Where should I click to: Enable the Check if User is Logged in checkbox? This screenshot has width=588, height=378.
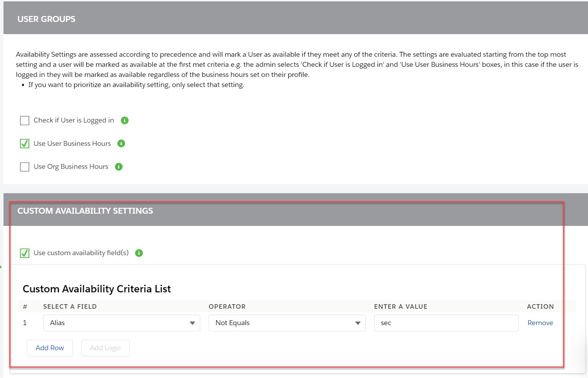coord(24,120)
